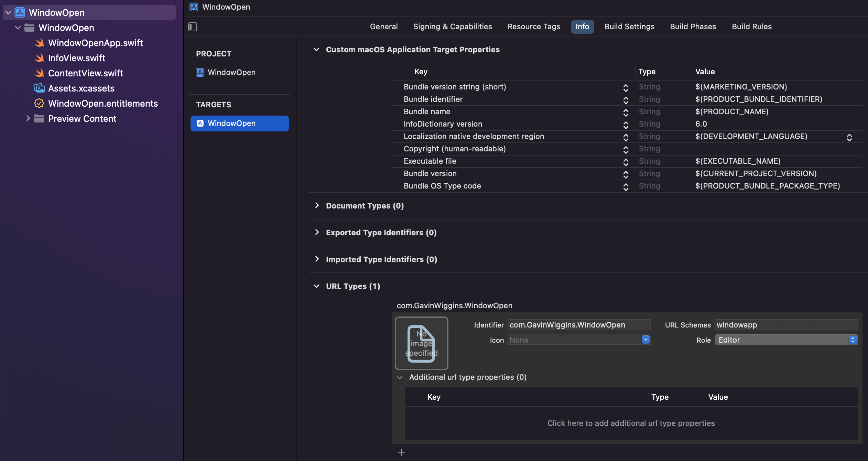Click the WindowOpen project icon under PROJECT
Screen dimensions: 868x461
200,72
